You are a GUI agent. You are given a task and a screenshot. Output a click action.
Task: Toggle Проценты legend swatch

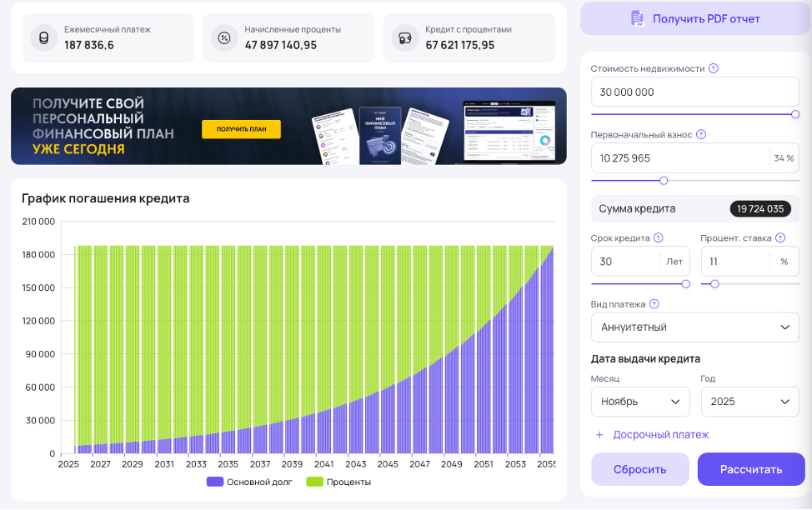point(314,482)
